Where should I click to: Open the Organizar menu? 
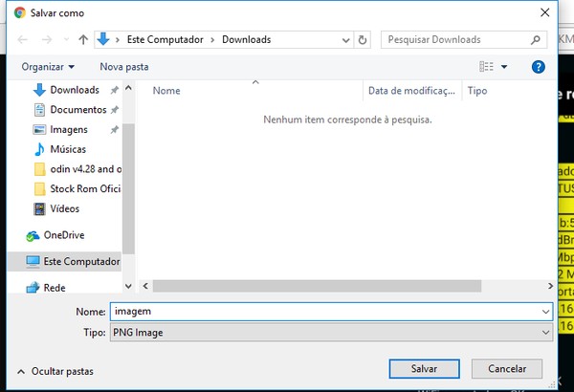point(48,67)
